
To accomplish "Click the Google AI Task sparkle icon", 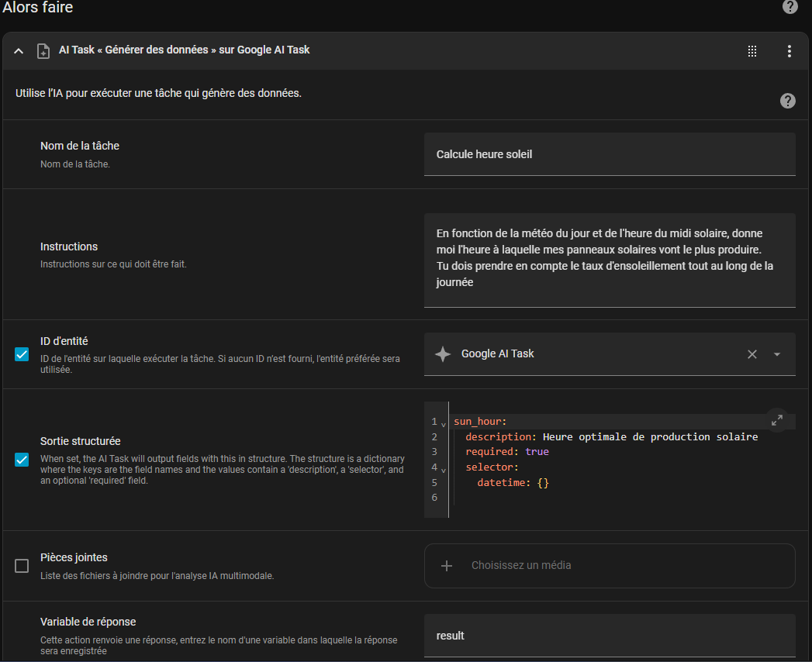I will [443, 354].
